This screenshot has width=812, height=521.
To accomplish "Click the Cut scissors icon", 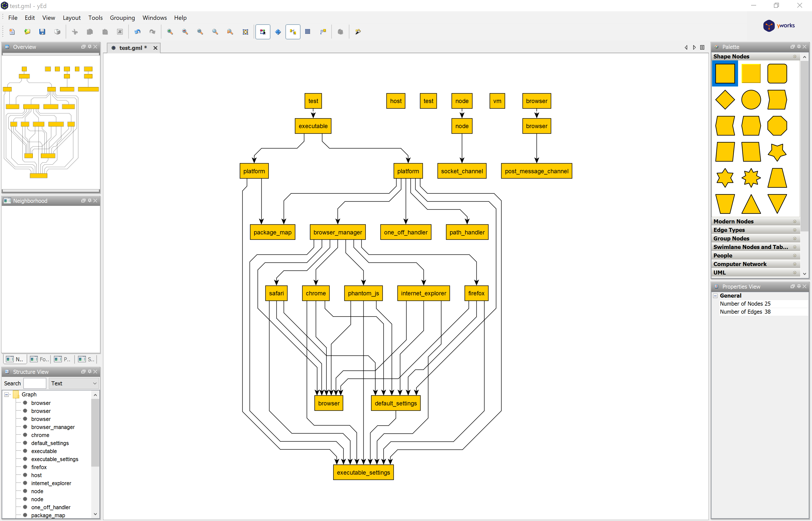I will coord(75,32).
